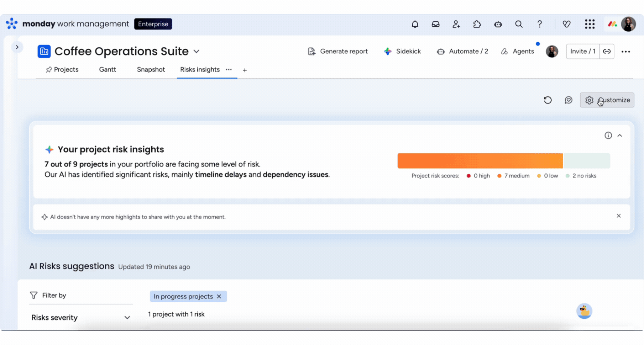
Task: Click the '0 low' legend entry
Action: 548,176
